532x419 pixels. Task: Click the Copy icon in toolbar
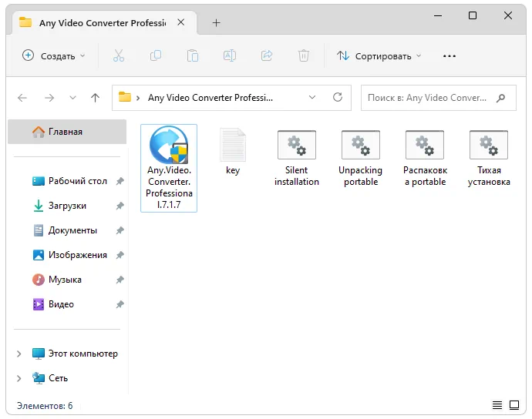click(156, 55)
